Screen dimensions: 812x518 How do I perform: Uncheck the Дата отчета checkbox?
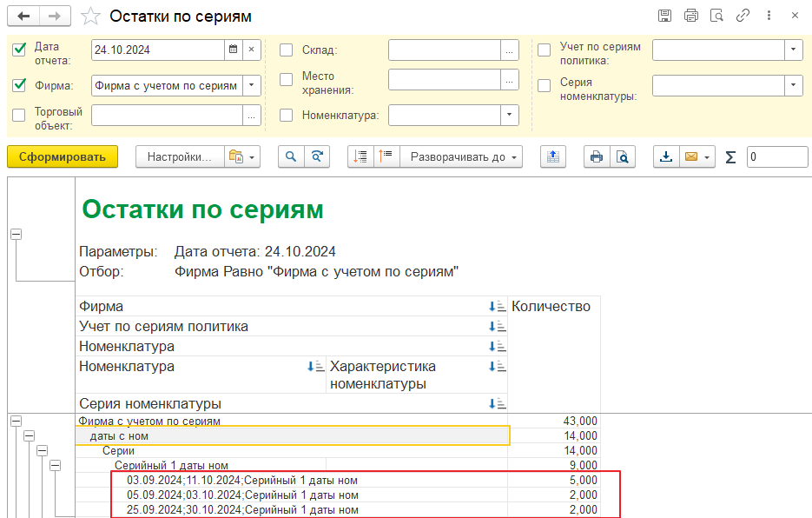(x=19, y=50)
